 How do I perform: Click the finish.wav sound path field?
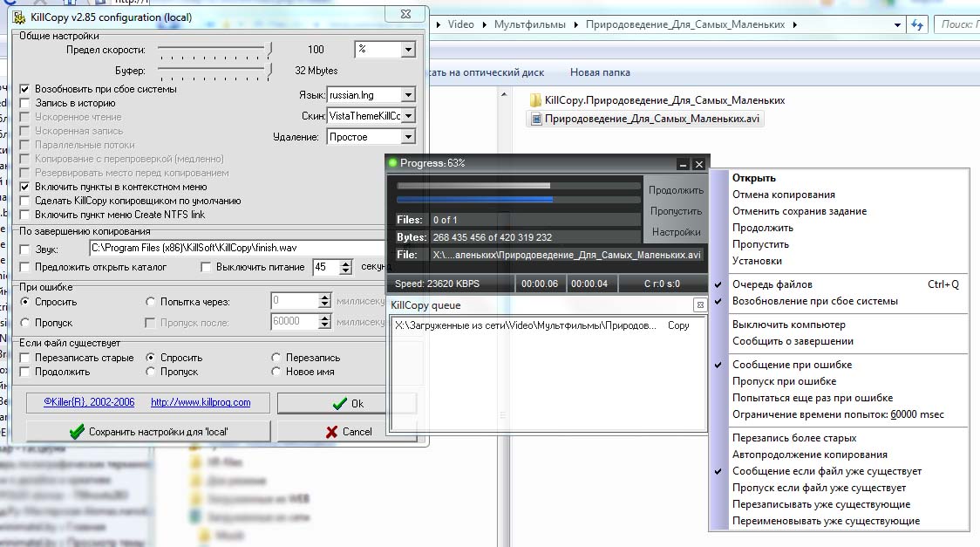237,248
